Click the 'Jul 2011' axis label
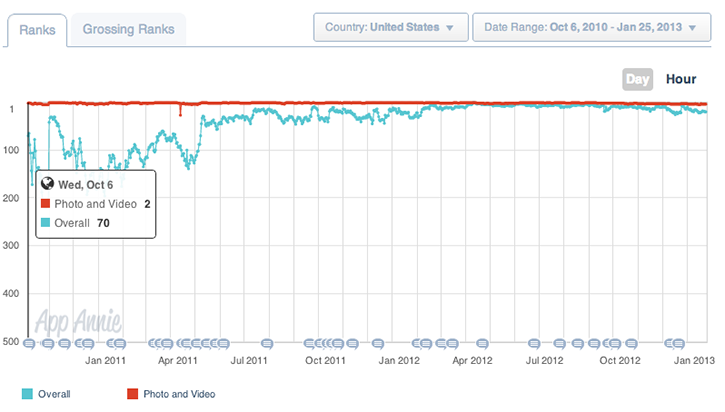This screenshot has width=725, height=412. pos(249,361)
